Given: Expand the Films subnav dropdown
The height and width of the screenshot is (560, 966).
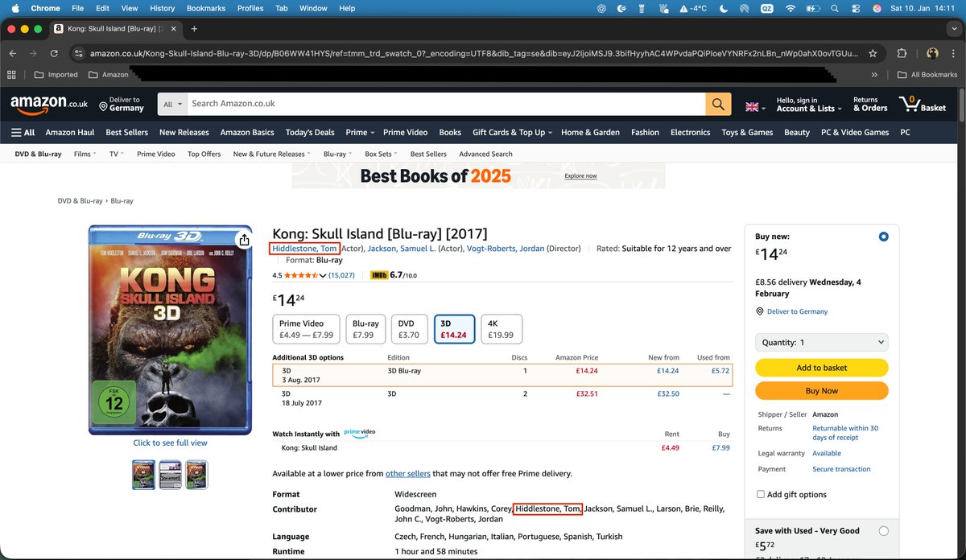Looking at the screenshot, I should 85,154.
